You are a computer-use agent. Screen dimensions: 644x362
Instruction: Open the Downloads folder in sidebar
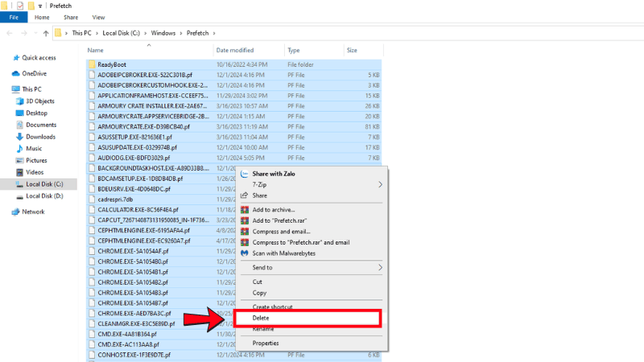click(39, 137)
